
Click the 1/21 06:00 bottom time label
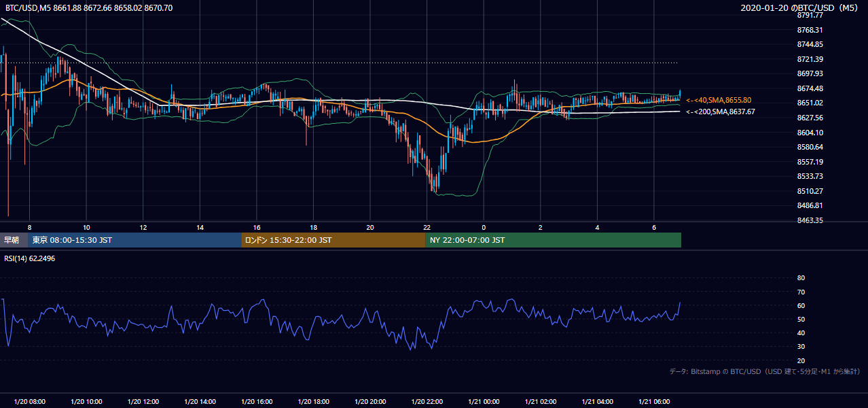[x=654, y=402]
